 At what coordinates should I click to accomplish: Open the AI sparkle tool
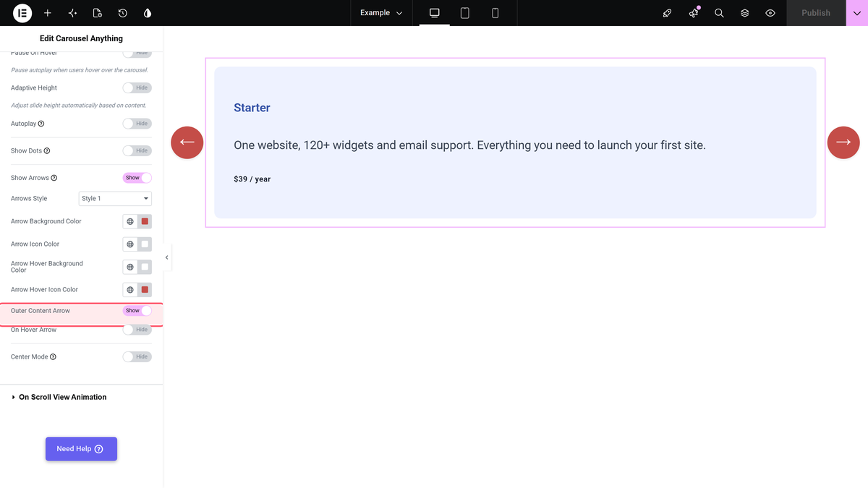(x=72, y=13)
